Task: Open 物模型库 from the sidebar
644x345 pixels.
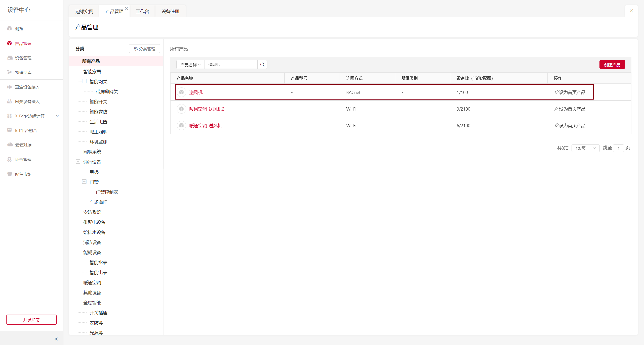Action: pyautogui.click(x=23, y=72)
